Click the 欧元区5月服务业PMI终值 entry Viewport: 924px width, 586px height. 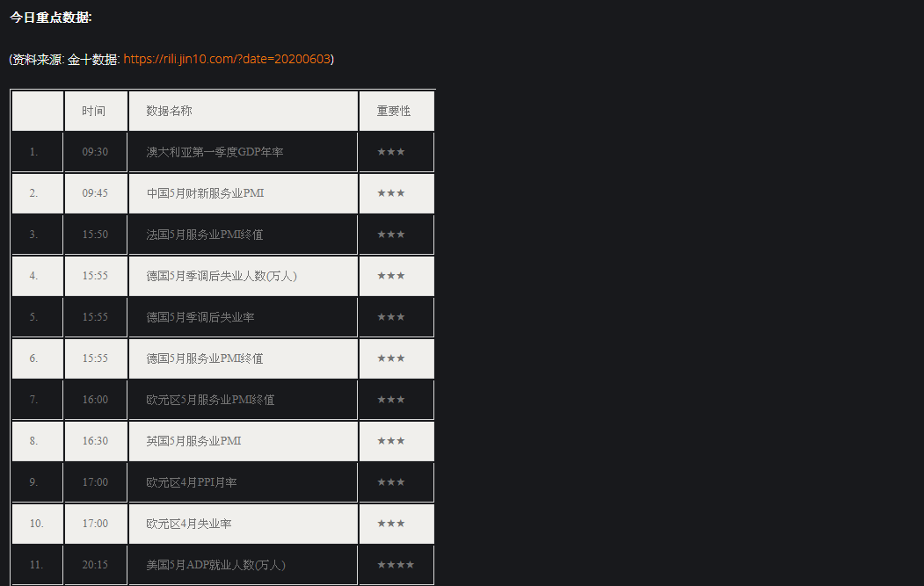[210, 399]
